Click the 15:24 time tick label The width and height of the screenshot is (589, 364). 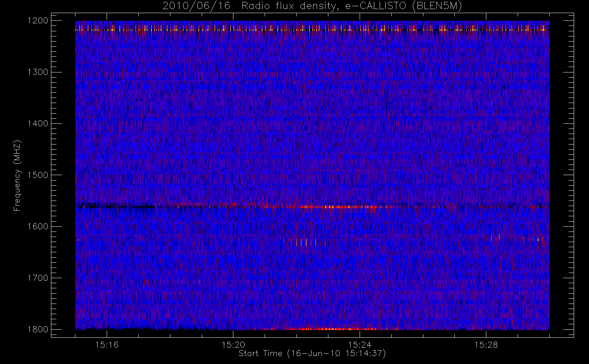(359, 345)
